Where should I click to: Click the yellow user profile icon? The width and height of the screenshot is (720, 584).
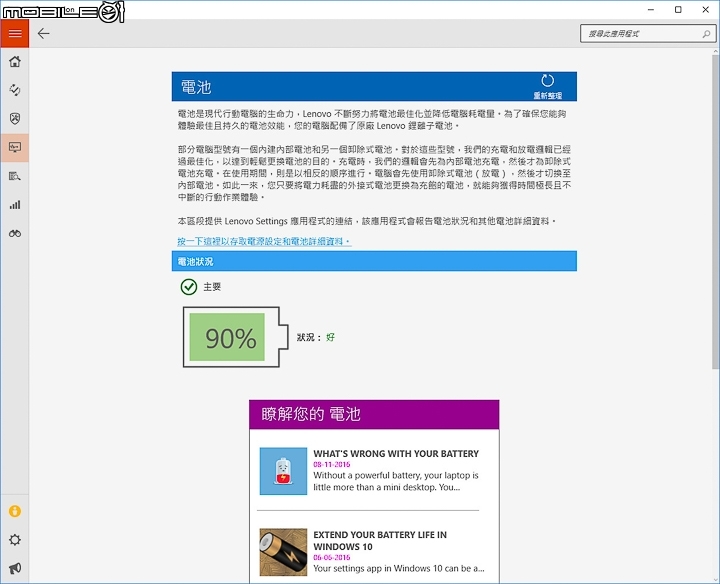coord(15,511)
